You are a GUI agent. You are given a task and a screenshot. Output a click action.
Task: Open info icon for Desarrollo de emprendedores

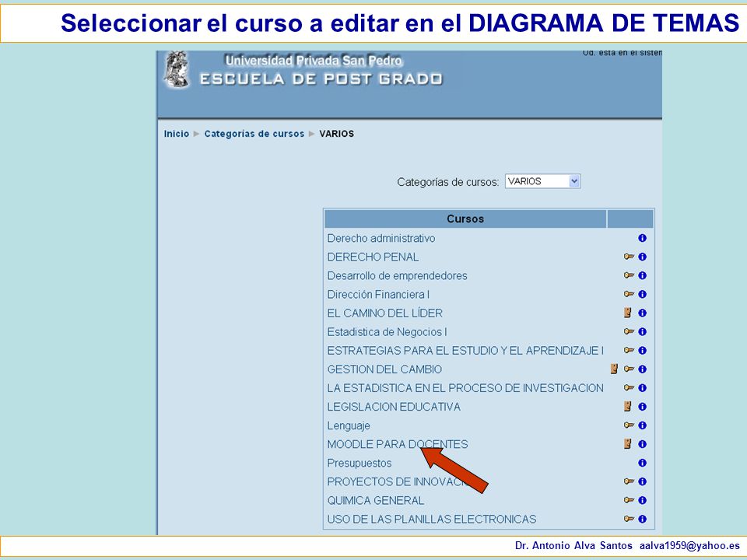642,275
